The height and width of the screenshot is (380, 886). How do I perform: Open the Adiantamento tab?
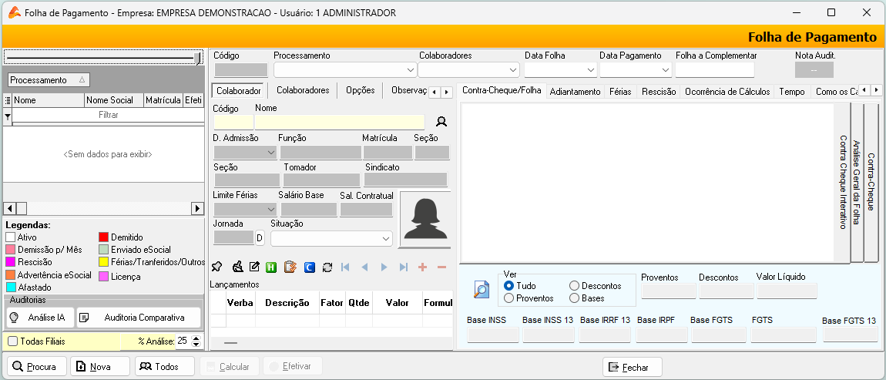pyautogui.click(x=575, y=91)
